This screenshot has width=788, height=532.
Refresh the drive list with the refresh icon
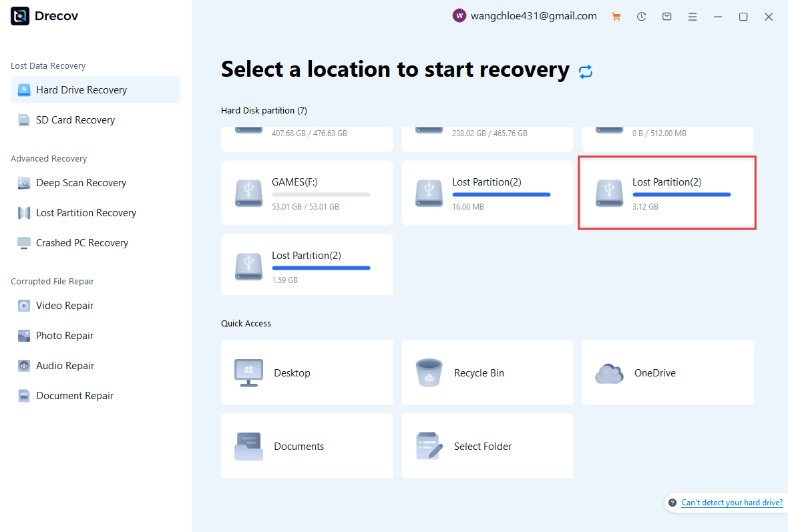click(x=586, y=71)
